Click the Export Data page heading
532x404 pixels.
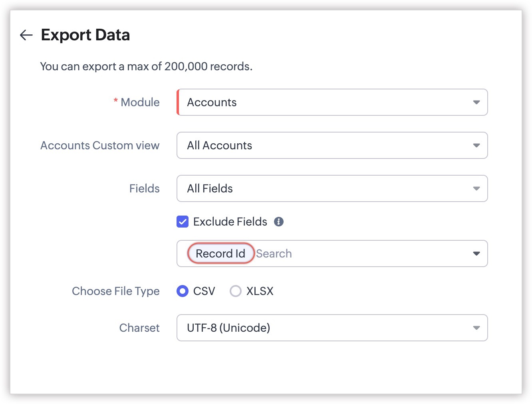click(x=85, y=35)
